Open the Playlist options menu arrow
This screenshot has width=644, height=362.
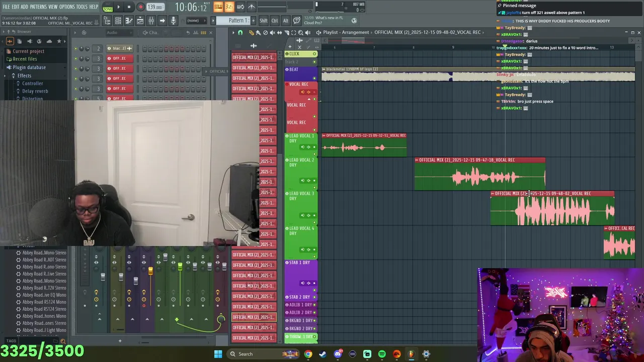click(x=233, y=33)
